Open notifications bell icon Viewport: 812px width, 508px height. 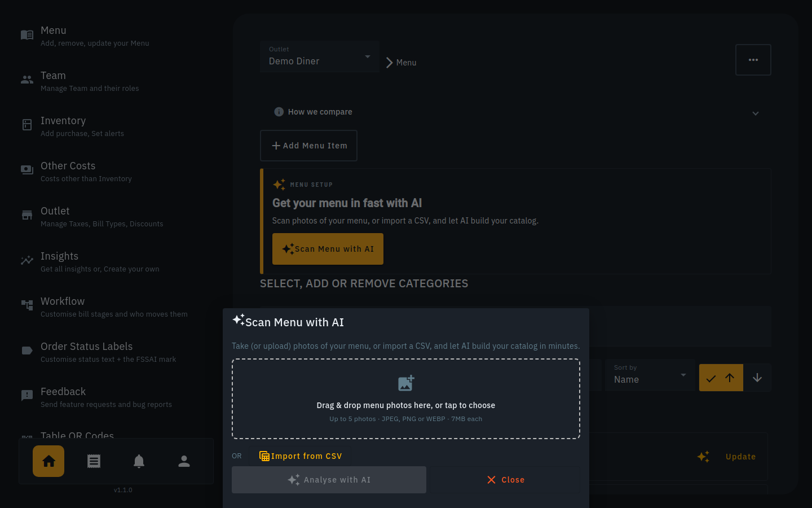pyautogui.click(x=139, y=461)
